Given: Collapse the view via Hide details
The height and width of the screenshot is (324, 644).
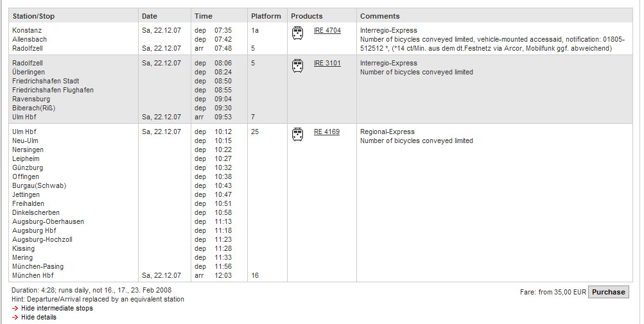Looking at the screenshot, I should click(x=39, y=318).
